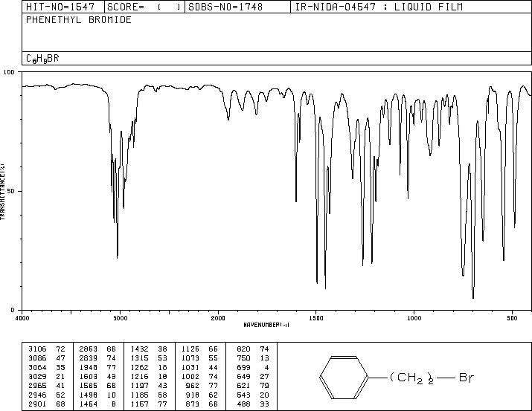Click the peak table value "543"
The image size is (532, 411).
pyautogui.click(x=243, y=395)
